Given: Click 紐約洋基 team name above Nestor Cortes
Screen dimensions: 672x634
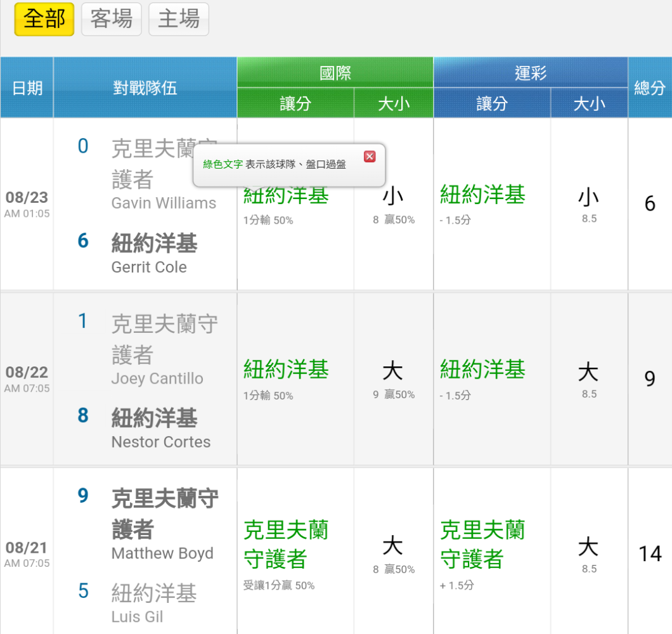Looking at the screenshot, I should pos(154,418).
